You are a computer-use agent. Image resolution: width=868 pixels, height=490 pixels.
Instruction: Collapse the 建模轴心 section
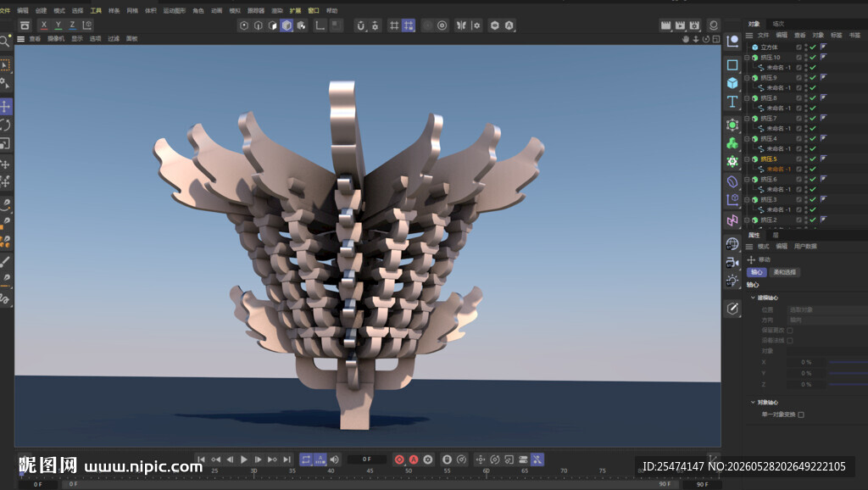[x=753, y=298]
